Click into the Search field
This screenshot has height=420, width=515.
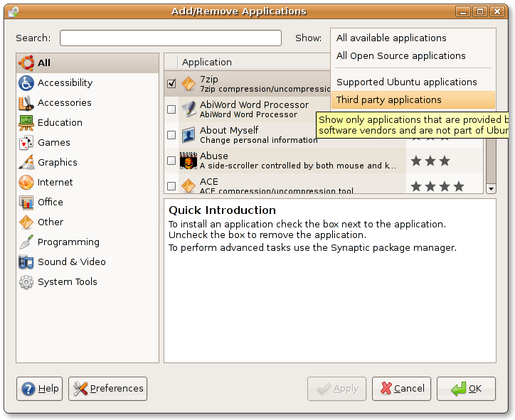click(x=171, y=38)
